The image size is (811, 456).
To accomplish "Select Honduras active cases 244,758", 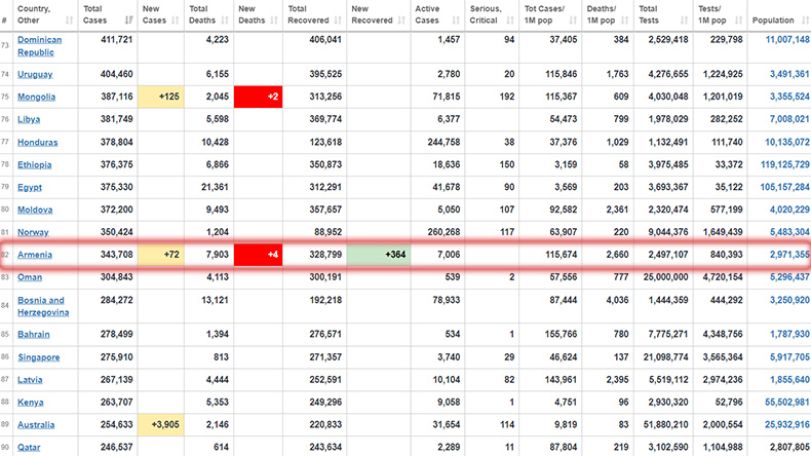I will [x=444, y=142].
